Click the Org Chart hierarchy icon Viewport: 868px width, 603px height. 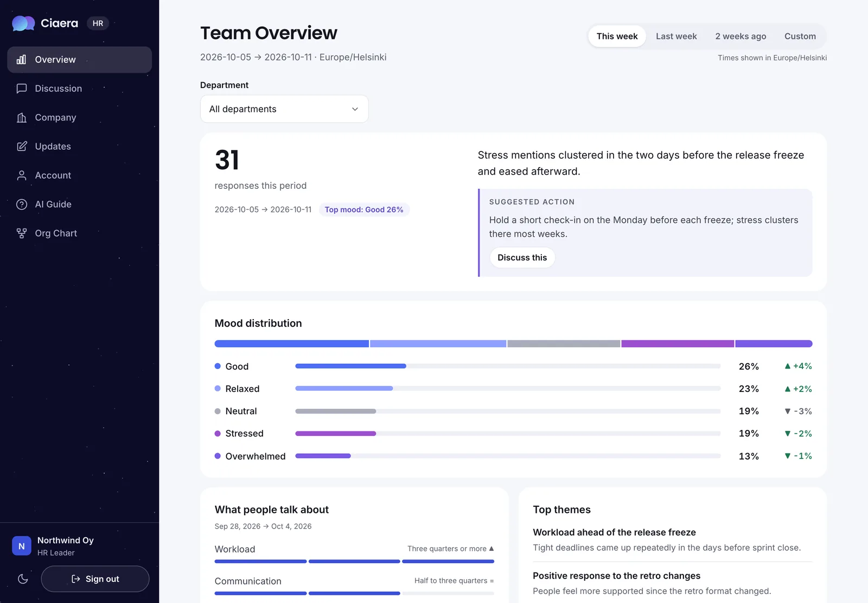(22, 233)
